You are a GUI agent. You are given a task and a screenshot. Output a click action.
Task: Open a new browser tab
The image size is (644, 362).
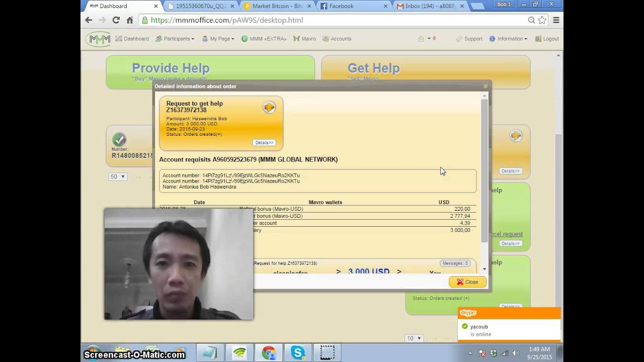point(477,6)
